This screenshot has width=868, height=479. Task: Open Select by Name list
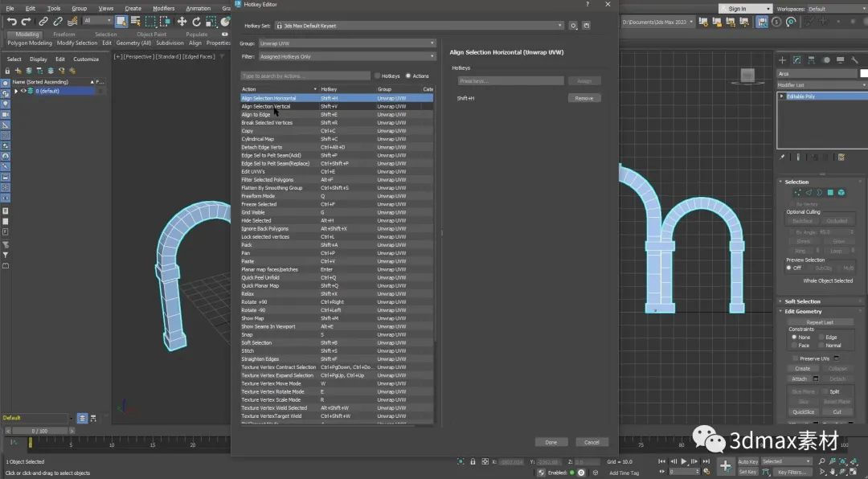click(136, 22)
